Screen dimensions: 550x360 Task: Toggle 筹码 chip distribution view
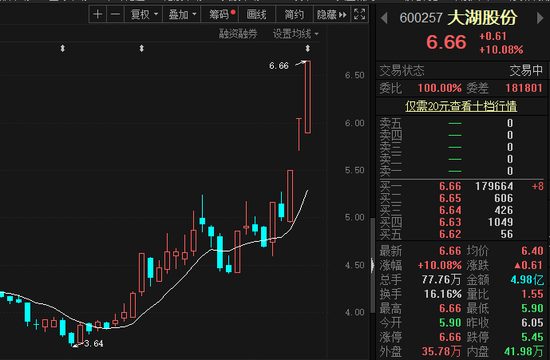click(221, 14)
